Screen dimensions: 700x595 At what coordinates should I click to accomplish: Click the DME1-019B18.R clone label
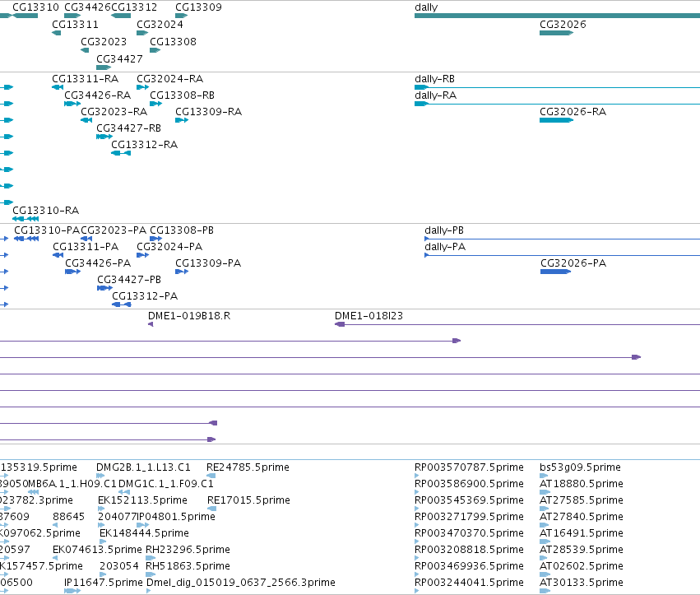[x=189, y=316]
